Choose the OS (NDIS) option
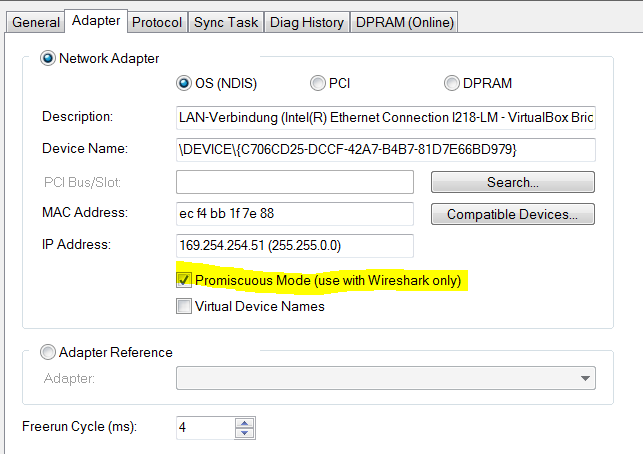Viewport: 643px width, 454px height. pyautogui.click(x=184, y=83)
